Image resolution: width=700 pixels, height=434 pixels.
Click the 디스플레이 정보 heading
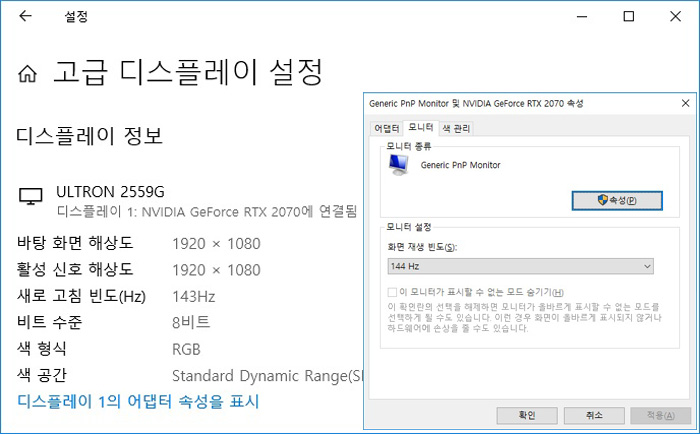point(89,136)
